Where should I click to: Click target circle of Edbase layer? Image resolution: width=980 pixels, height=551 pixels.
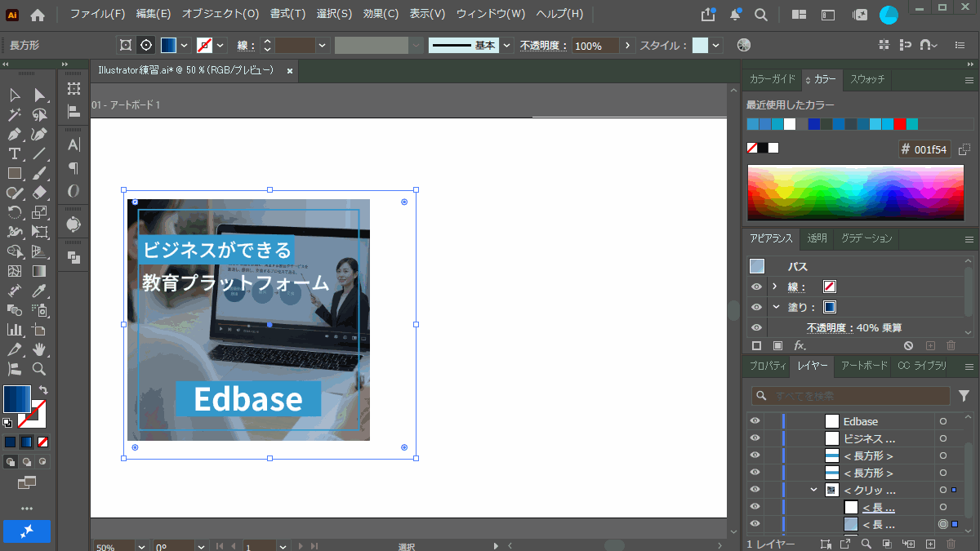[943, 421]
